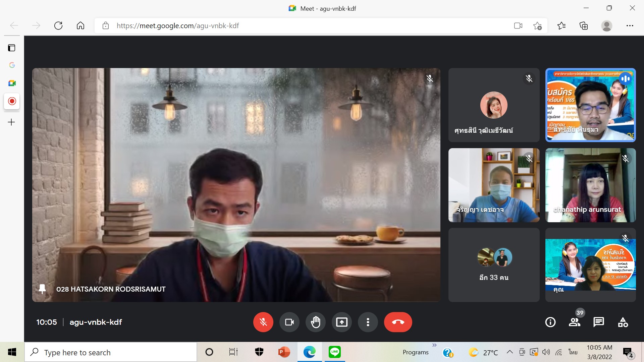This screenshot has height=362, width=644.
Task: Unpin 028 HATSAKORN RODSRISAMUT pin icon
Action: tap(42, 289)
